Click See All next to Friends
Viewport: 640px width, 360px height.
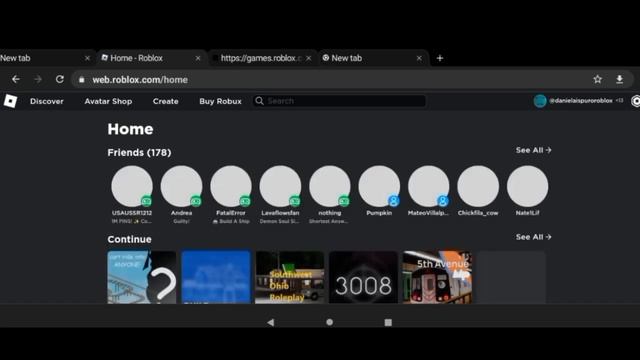[x=533, y=150]
